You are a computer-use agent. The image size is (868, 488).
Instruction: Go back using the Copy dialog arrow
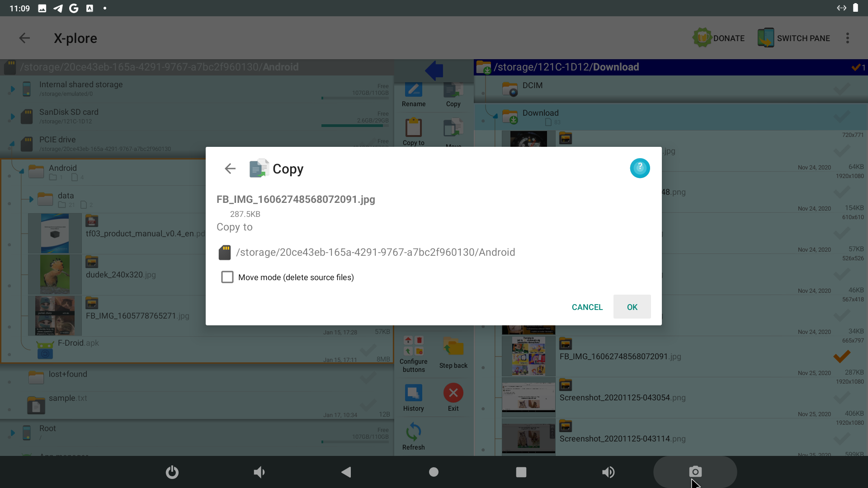coord(230,169)
